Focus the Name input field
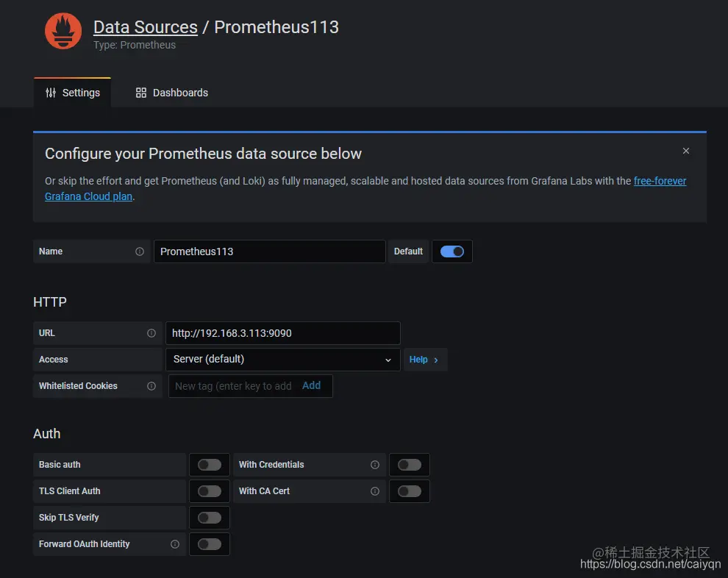This screenshot has width=728, height=578. click(270, 251)
